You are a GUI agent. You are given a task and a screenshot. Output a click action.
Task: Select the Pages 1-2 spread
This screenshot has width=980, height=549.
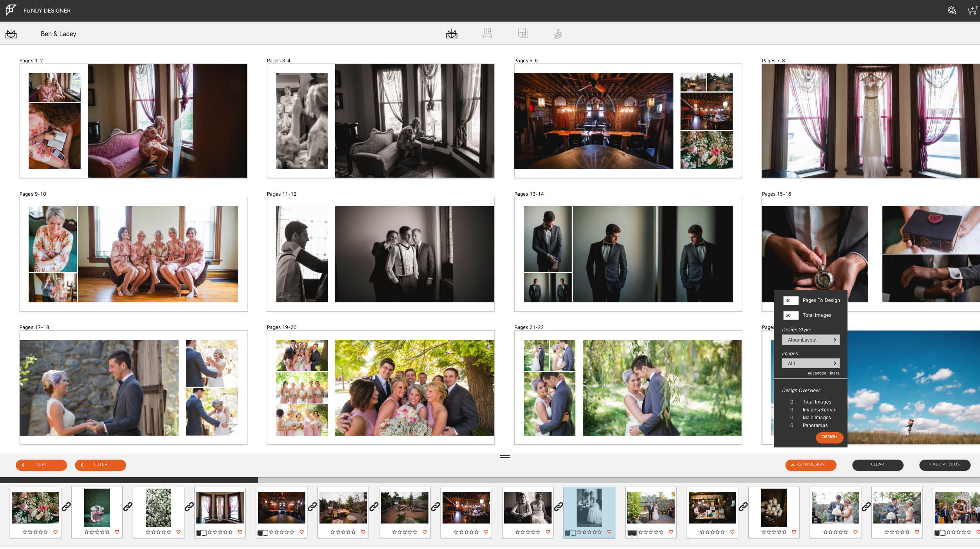click(133, 121)
